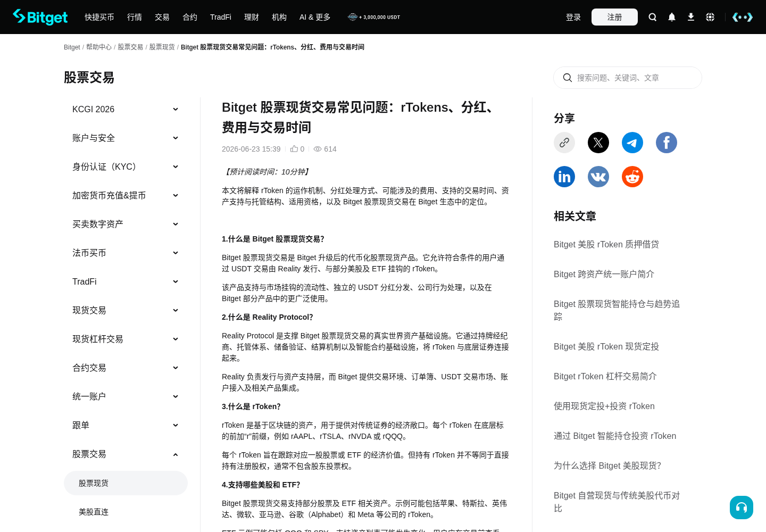Open the app download icon
Viewport: 766px width, 532px height.
pos(691,17)
